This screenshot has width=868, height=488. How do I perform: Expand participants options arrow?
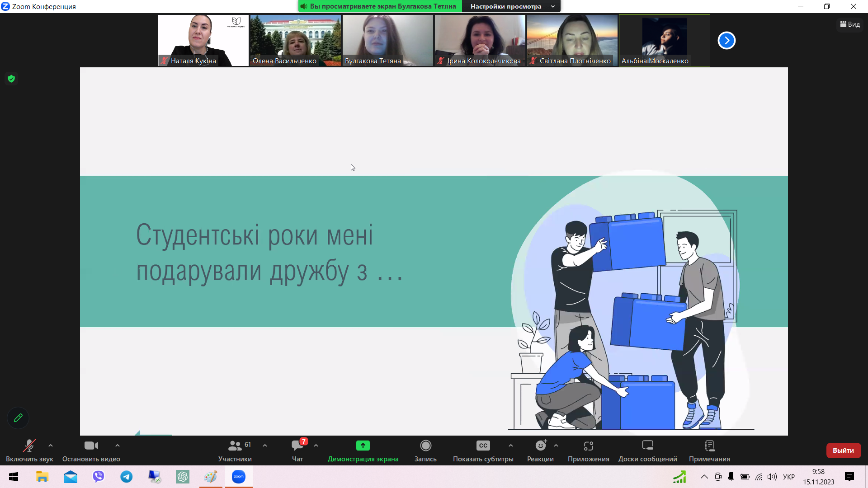(265, 446)
